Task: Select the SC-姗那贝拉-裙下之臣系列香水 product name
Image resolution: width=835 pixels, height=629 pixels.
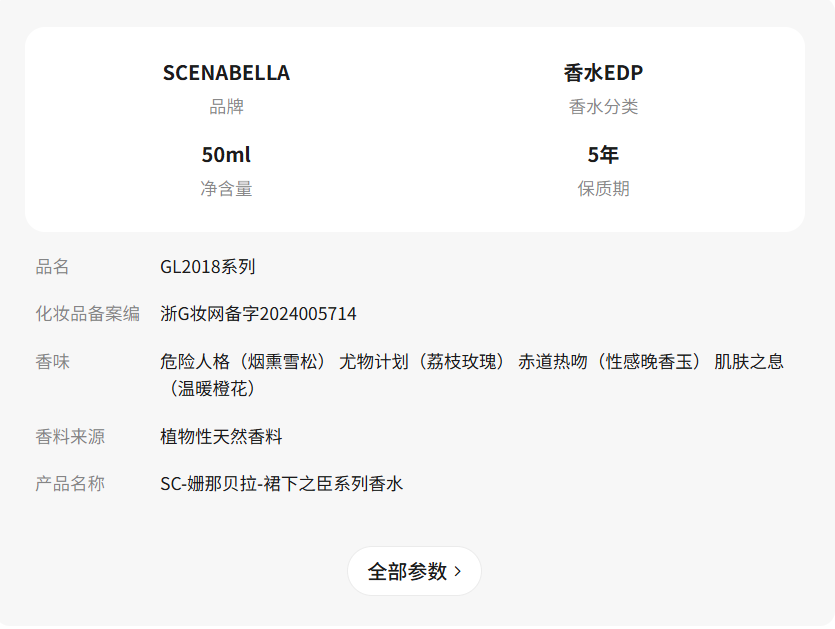Action: pyautogui.click(x=281, y=484)
